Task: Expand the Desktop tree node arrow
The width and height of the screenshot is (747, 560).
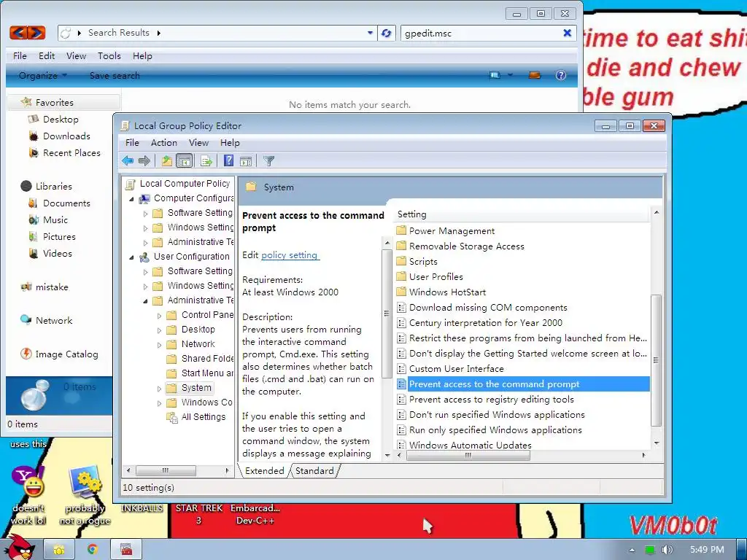Action: (160, 330)
